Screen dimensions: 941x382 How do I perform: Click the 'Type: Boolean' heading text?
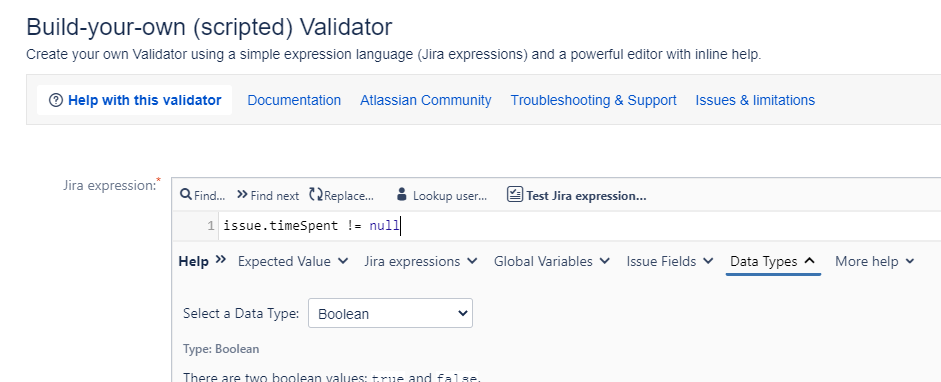pyautogui.click(x=221, y=349)
